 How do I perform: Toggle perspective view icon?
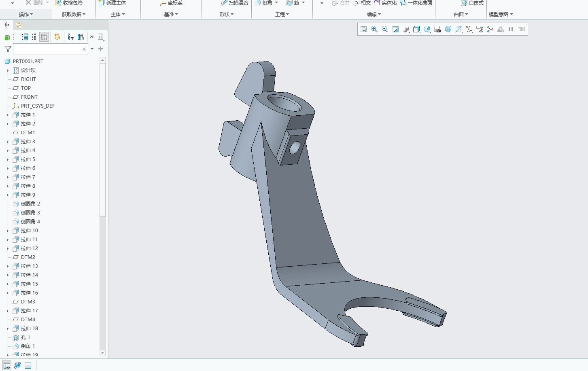point(448,29)
